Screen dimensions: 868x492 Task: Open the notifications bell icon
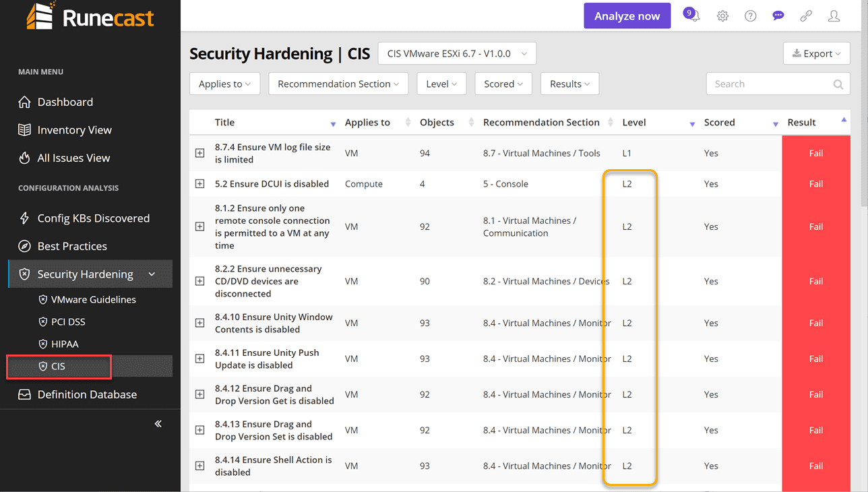[693, 16]
